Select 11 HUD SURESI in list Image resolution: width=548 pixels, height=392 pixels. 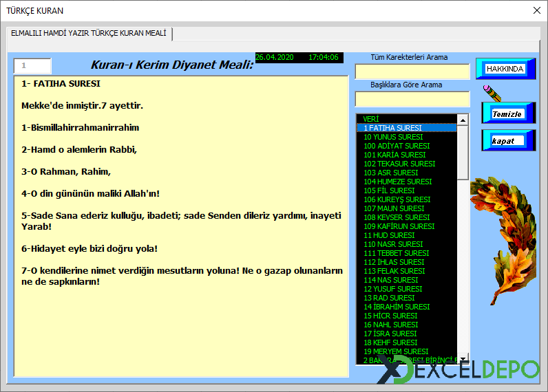click(407, 235)
